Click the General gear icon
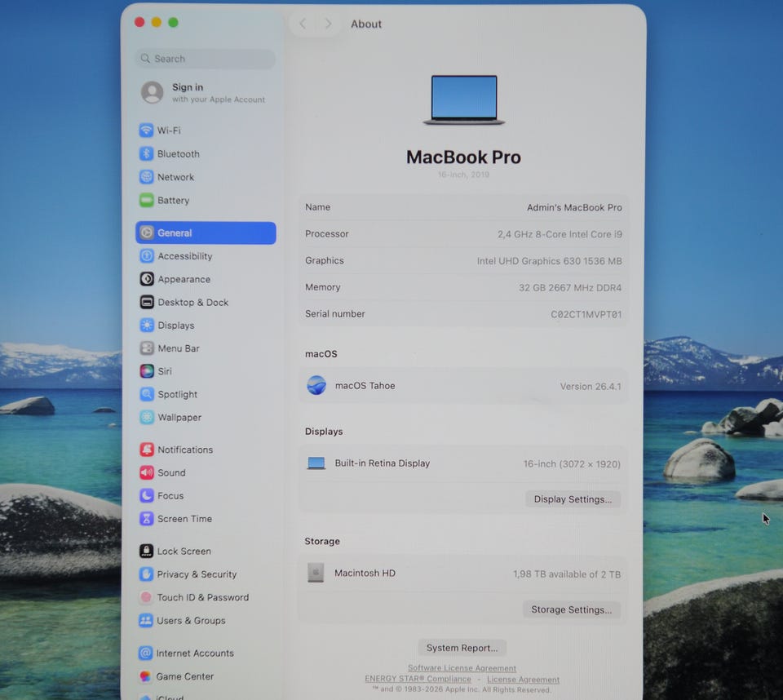Image resolution: width=783 pixels, height=700 pixels. pos(147,233)
